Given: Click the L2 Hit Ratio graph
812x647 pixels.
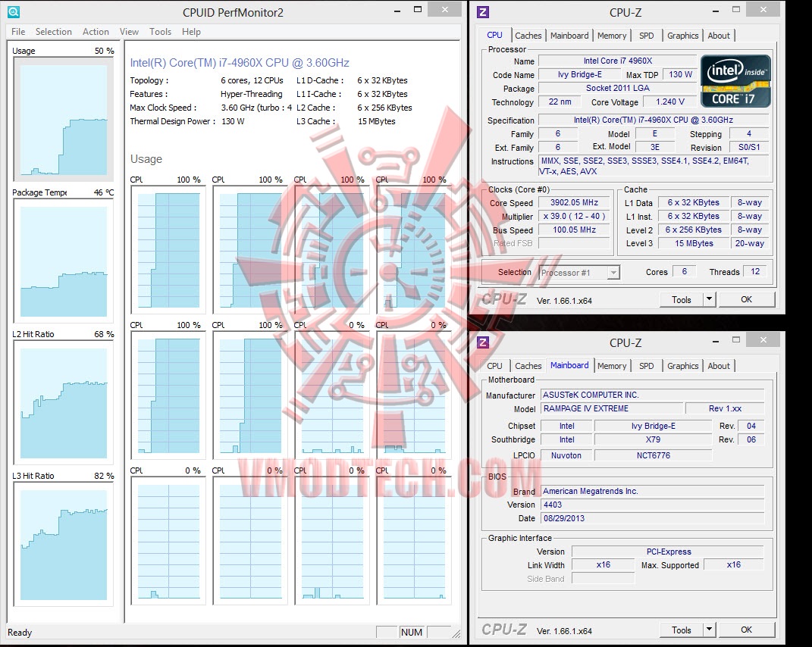Looking at the screenshot, I should pos(64,403).
